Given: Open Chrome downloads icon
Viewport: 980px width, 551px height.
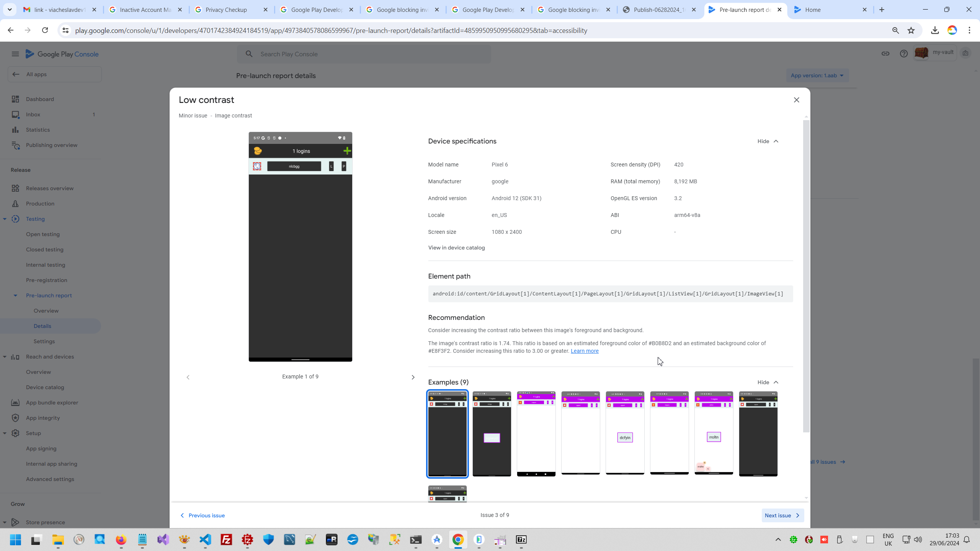Looking at the screenshot, I should point(934,31).
